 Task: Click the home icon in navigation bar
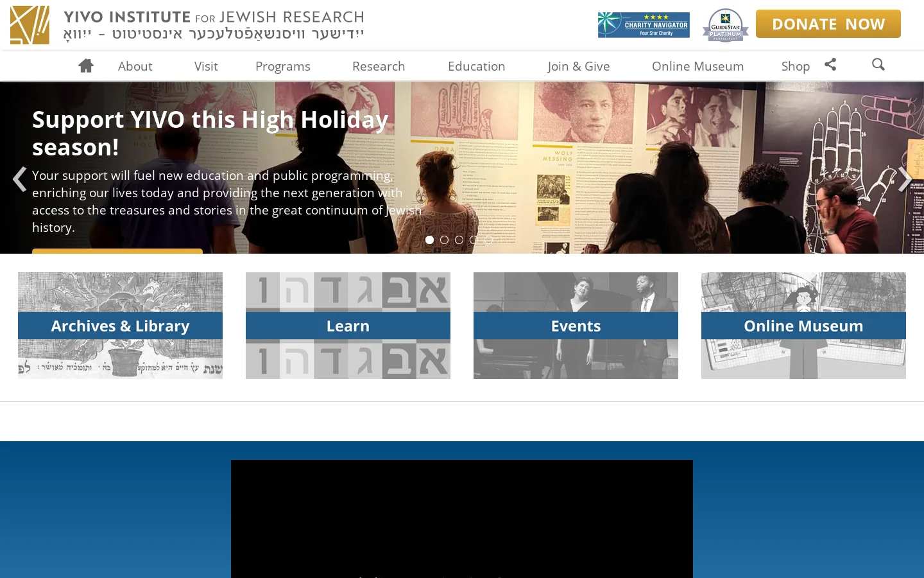click(x=86, y=66)
